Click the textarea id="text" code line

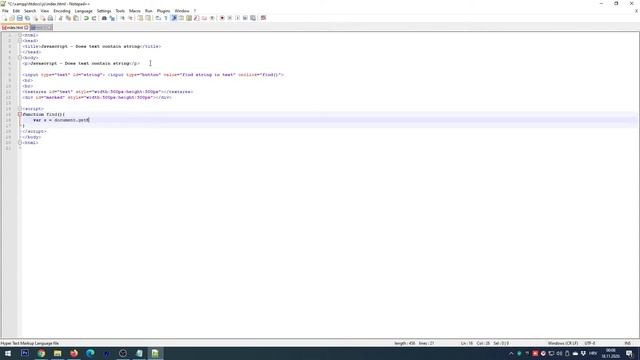click(x=108, y=92)
